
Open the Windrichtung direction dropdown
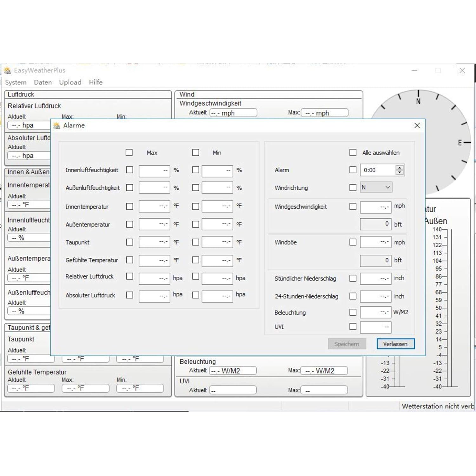pos(376,187)
